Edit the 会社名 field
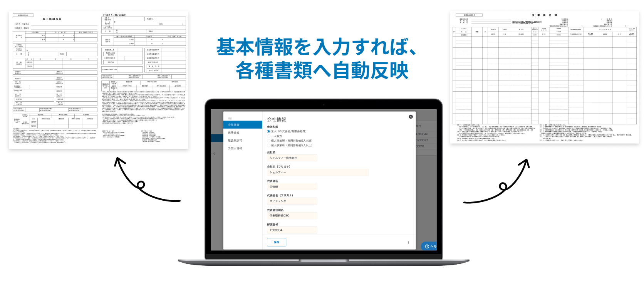The width and height of the screenshot is (644, 285). coord(292,158)
